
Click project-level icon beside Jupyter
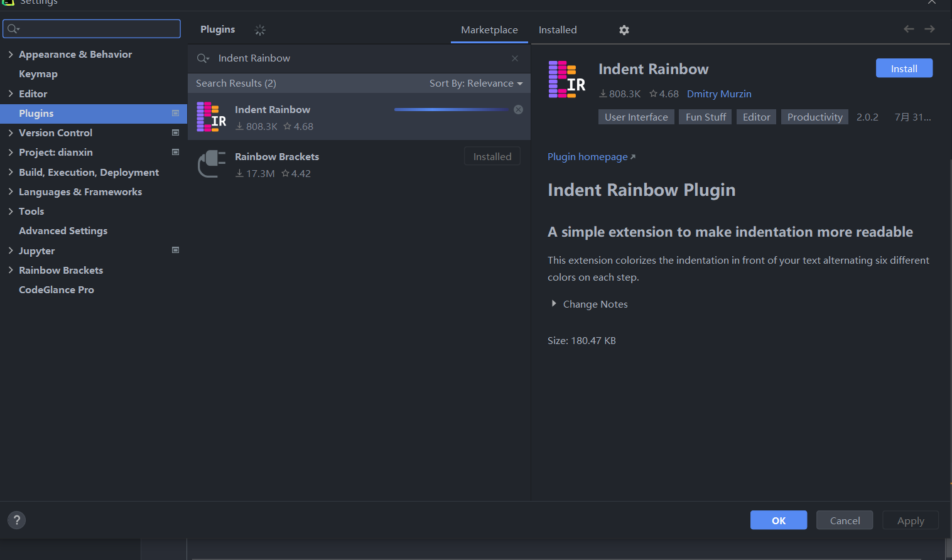click(176, 250)
